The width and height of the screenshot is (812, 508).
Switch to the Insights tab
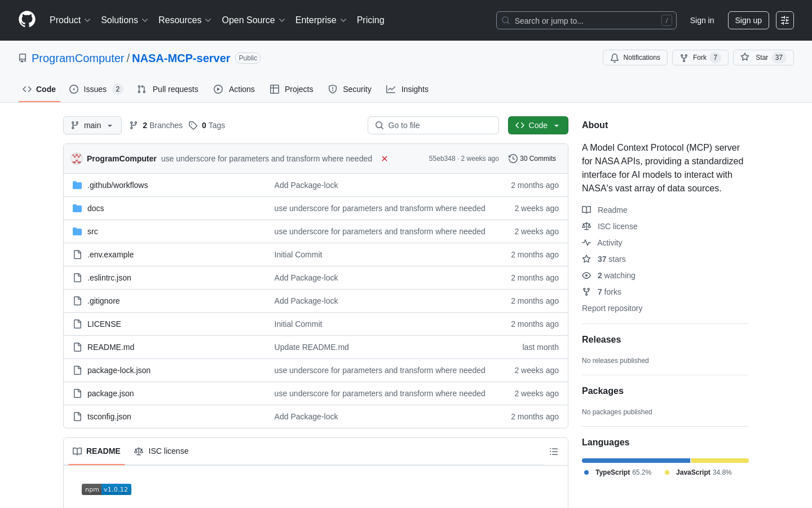407,89
